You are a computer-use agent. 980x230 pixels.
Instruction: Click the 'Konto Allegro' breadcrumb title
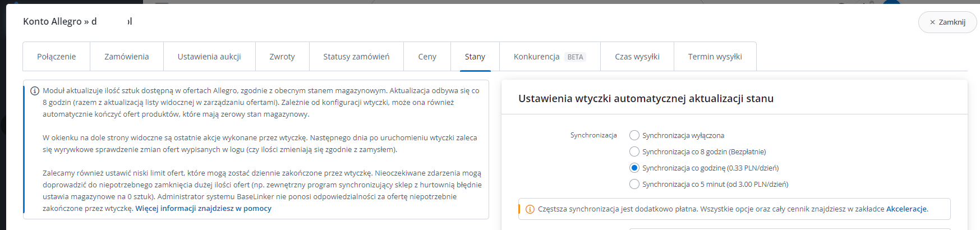pyautogui.click(x=52, y=21)
